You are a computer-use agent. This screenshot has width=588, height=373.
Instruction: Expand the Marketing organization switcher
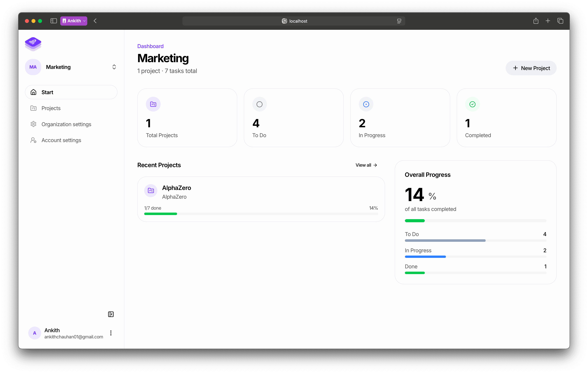[114, 67]
